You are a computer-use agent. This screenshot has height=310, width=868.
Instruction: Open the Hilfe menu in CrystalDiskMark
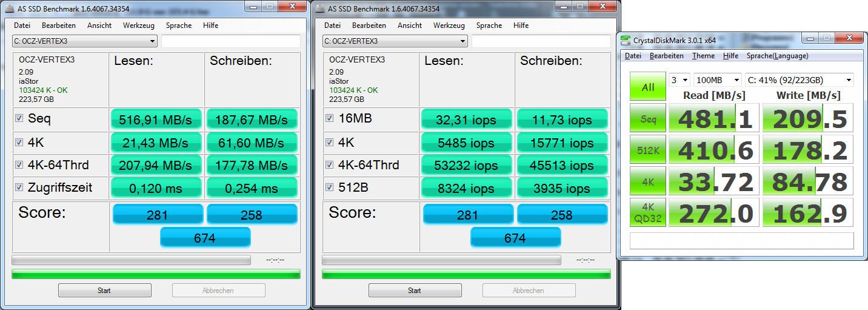(730, 56)
